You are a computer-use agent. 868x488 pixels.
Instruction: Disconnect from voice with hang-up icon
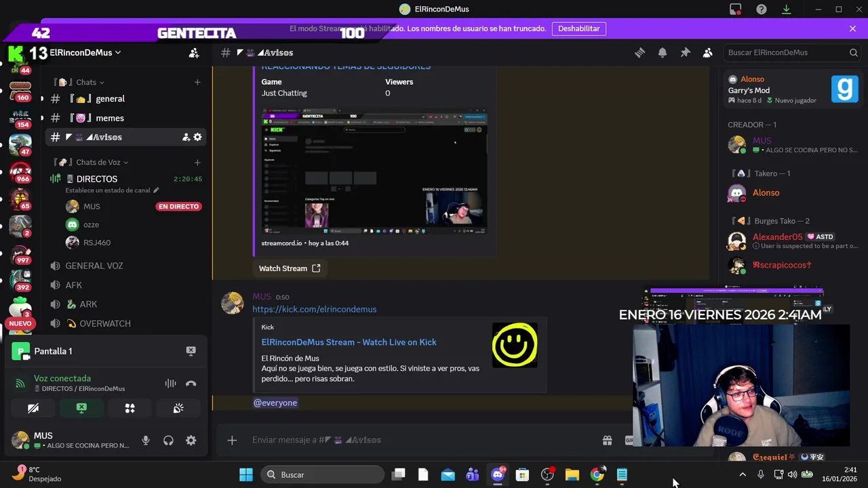[191, 383]
